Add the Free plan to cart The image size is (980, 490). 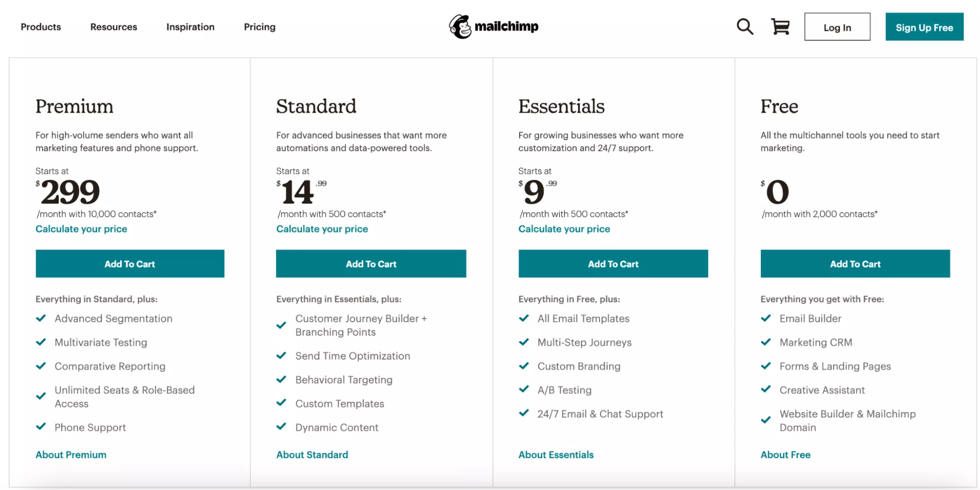(854, 264)
